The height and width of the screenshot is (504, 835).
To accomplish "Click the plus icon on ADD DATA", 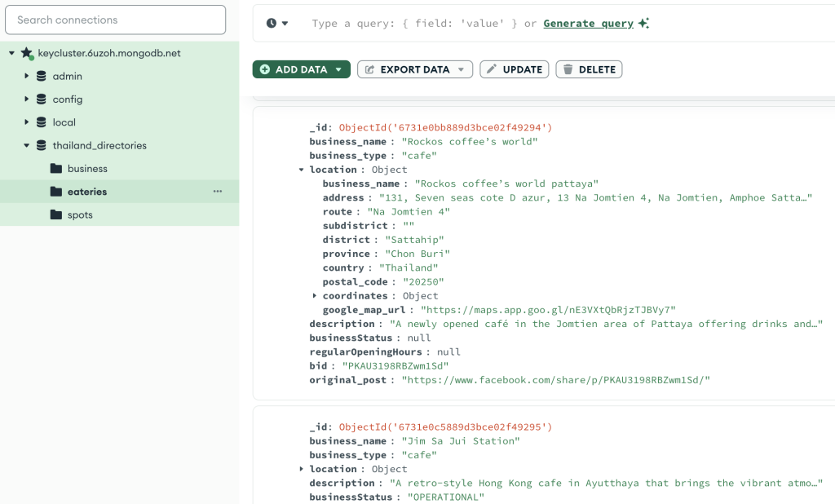I will [x=265, y=69].
